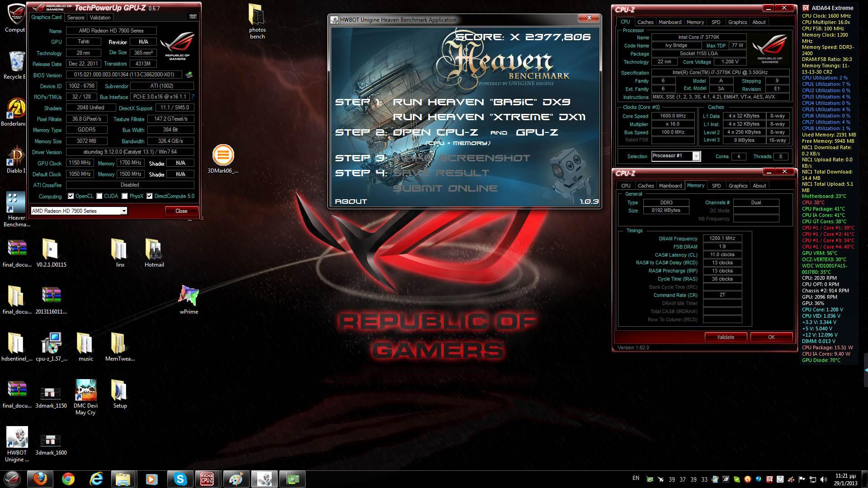
Task: Click Run Heaven "Xtreme" DX11
Action: point(489,117)
